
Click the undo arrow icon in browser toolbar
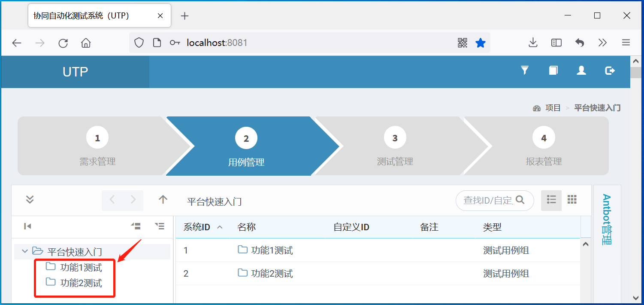coord(580,43)
